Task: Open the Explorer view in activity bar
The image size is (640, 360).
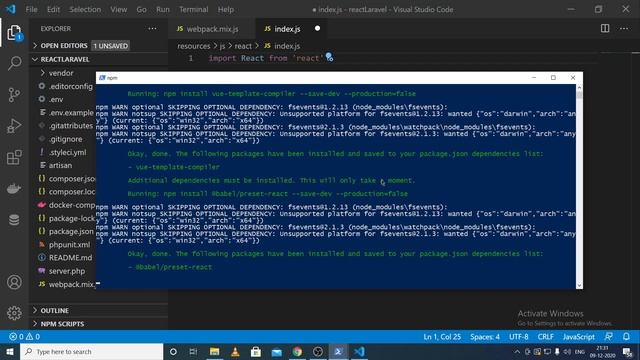Action: tap(14, 33)
